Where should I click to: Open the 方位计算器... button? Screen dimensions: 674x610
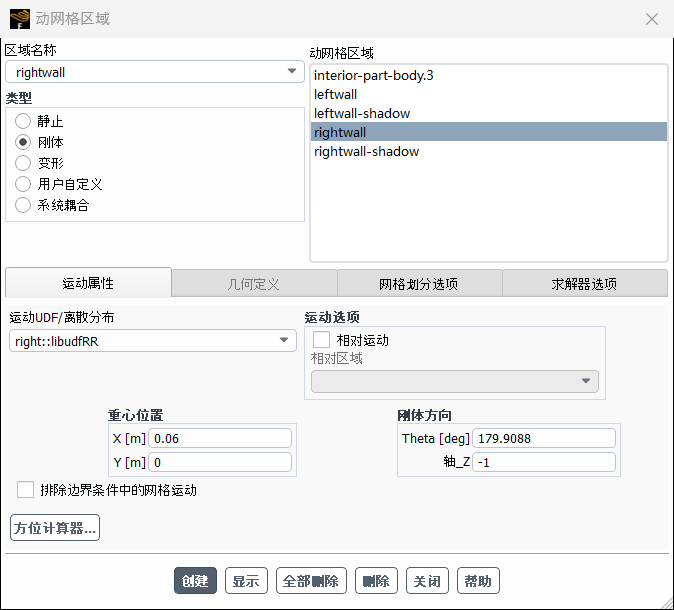pos(55,527)
